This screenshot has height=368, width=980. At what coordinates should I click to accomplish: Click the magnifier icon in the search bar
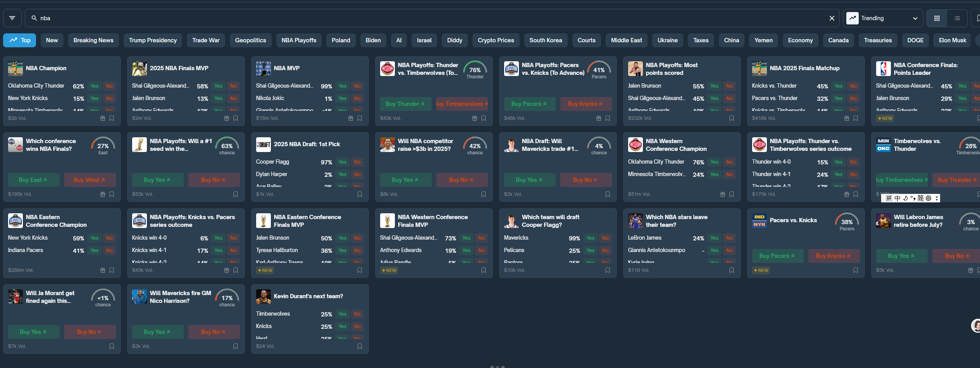pyautogui.click(x=34, y=18)
